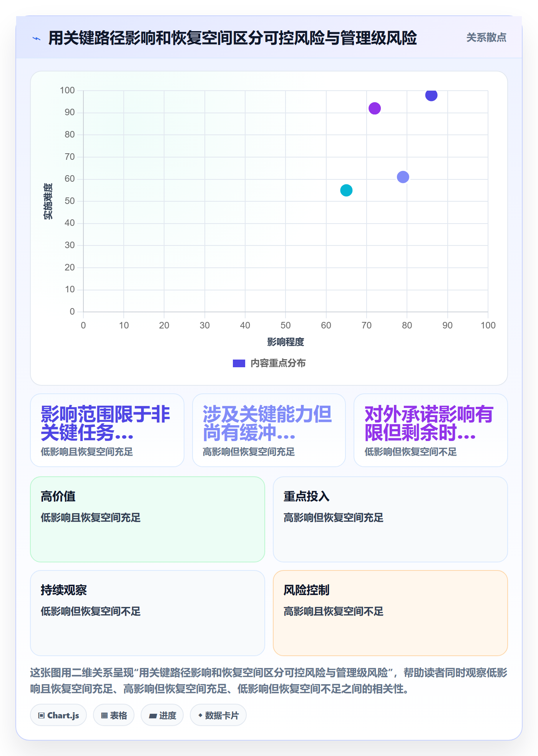Toggle the 内容重点分布 legend color box

pos(239,363)
